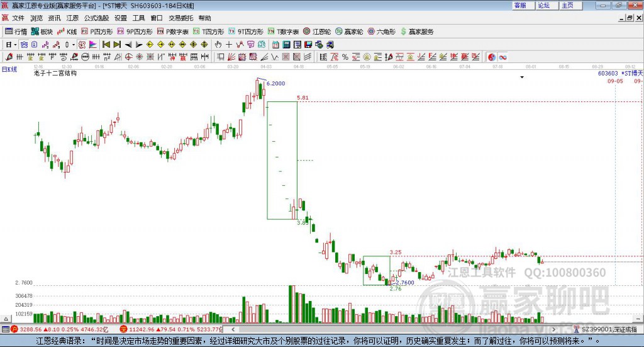Image resolution: width=644 pixels, height=347 pixels.
Task: Open the calendar date tool
Action: point(275,45)
